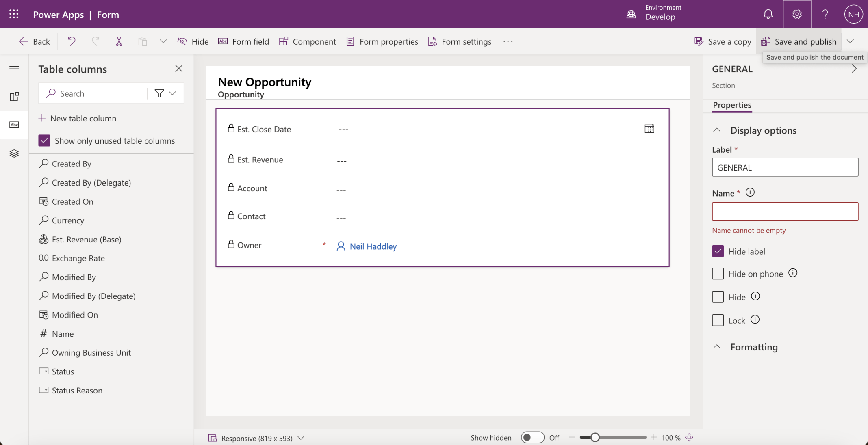Image resolution: width=868 pixels, height=445 pixels.
Task: Open the Components icon in left rail
Action: pos(14,97)
